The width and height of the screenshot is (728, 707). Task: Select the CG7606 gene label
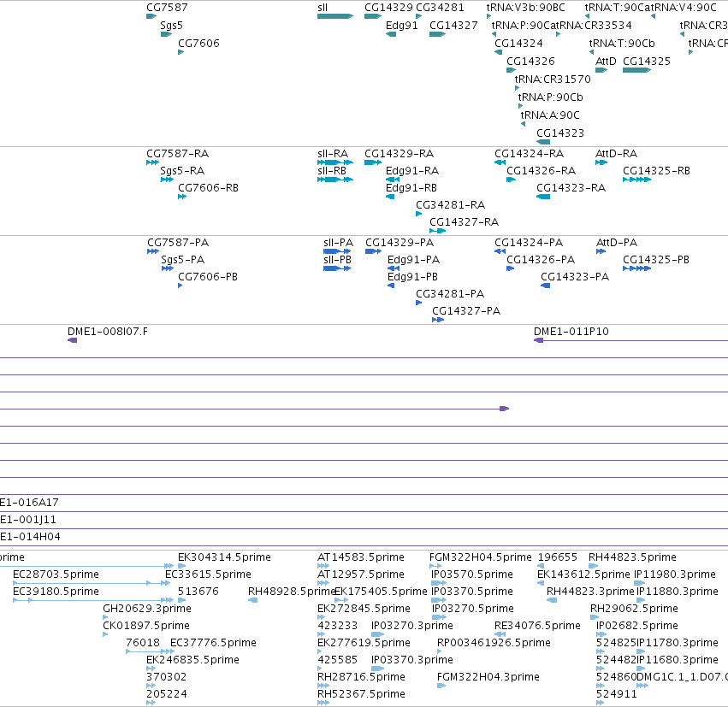point(198,43)
